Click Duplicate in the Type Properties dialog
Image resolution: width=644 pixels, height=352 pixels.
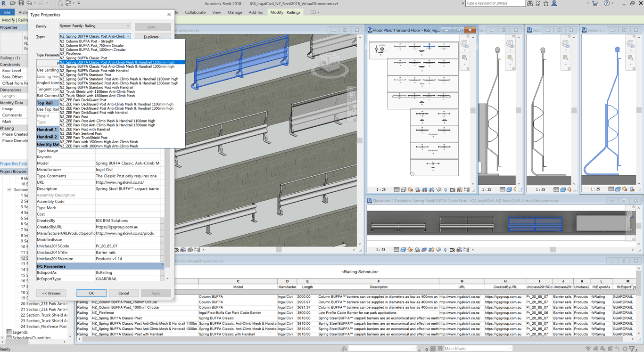(x=152, y=36)
